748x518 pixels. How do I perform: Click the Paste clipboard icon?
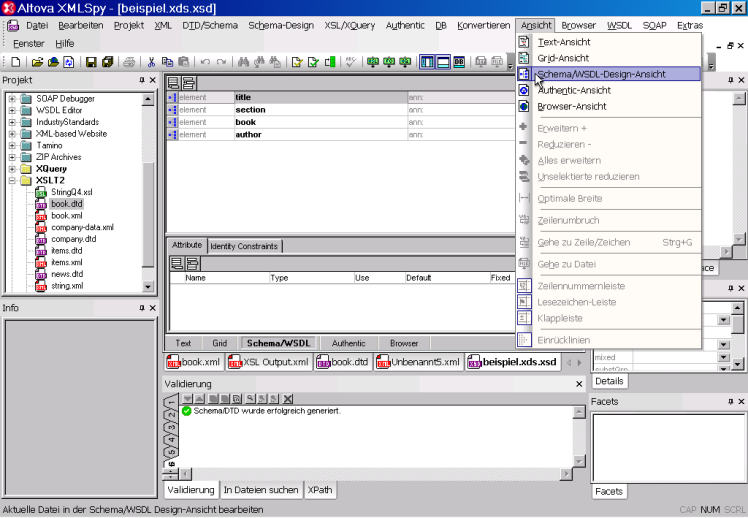pyautogui.click(x=183, y=62)
